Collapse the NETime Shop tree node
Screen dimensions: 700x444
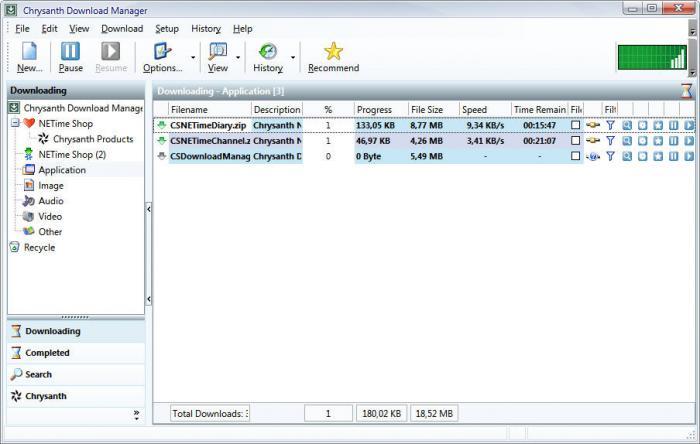15,123
